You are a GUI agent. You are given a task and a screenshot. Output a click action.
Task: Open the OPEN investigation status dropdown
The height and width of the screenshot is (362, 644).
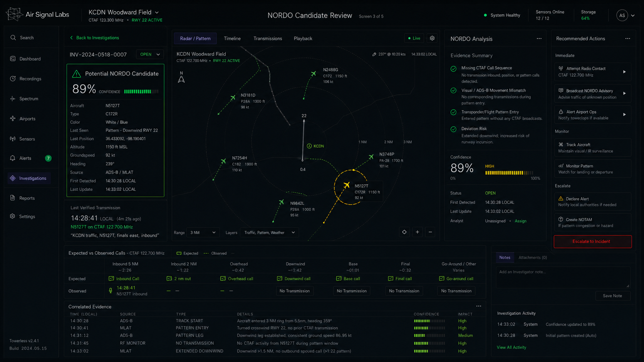pos(150,55)
